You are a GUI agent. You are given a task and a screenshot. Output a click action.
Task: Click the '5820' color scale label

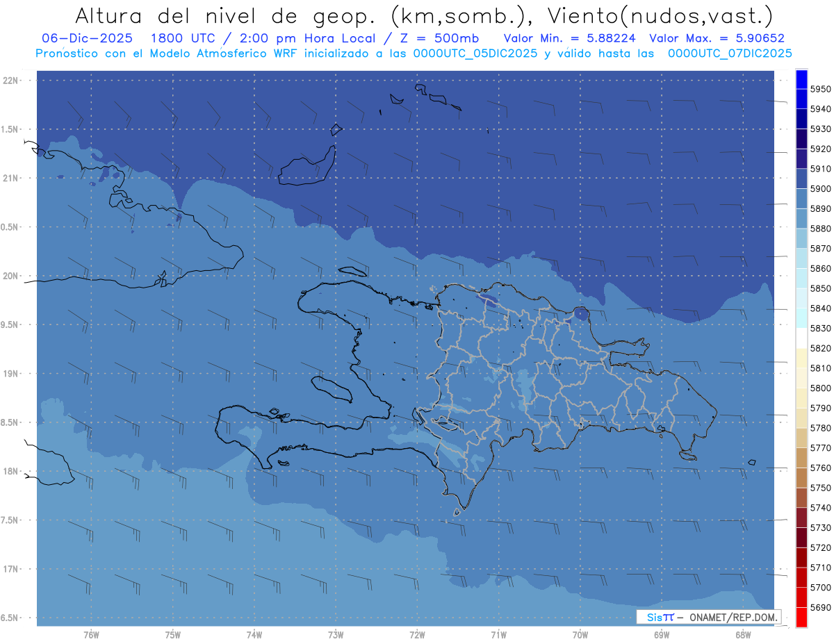820,348
